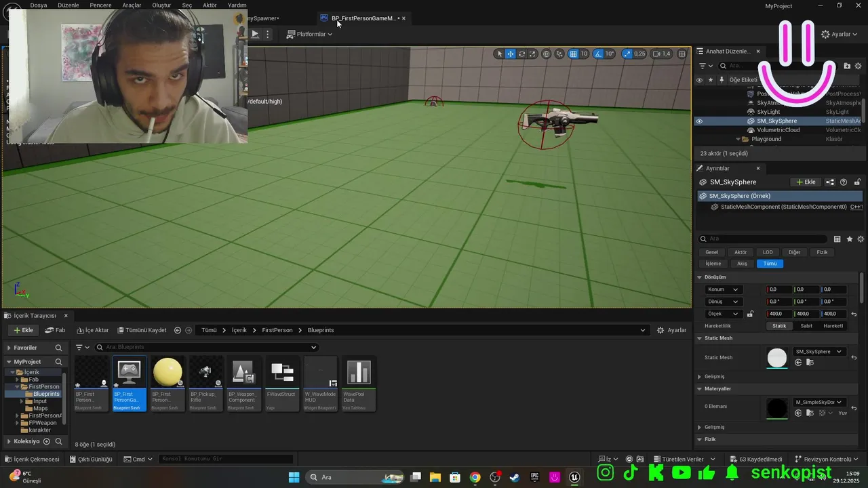Click Tümünü Kaydet save-all button

[142, 330]
